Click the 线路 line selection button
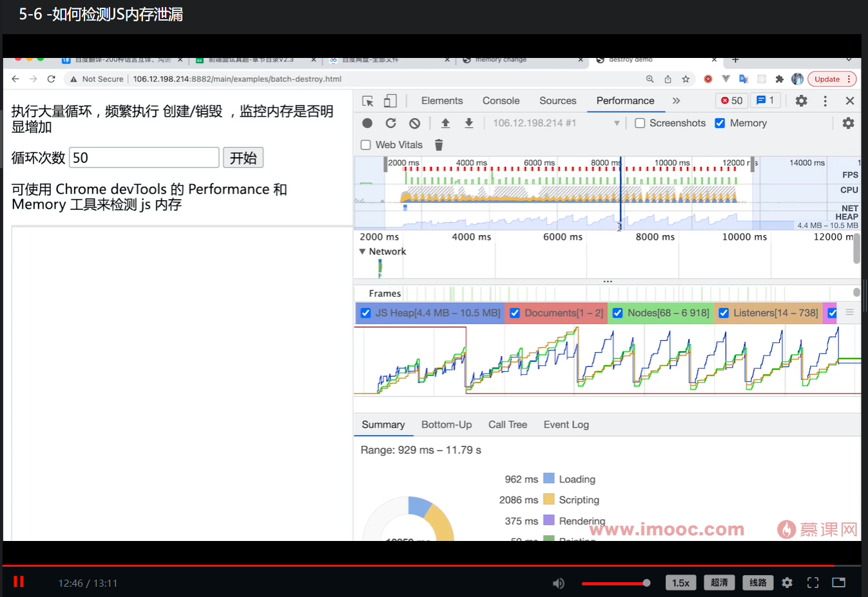The height and width of the screenshot is (597, 868). pos(758,583)
